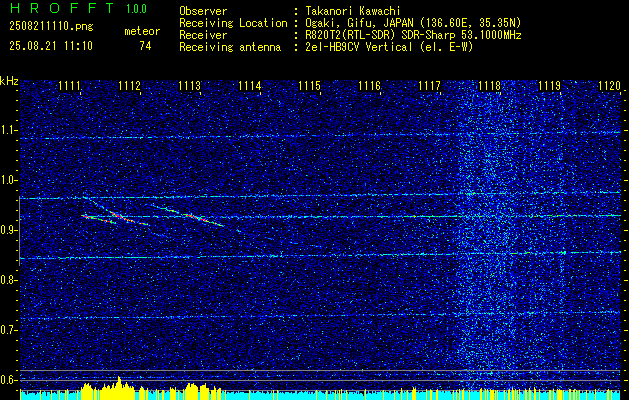The image size is (629, 400).
Task: Click version number 1.0.0
Action: [x=136, y=9]
